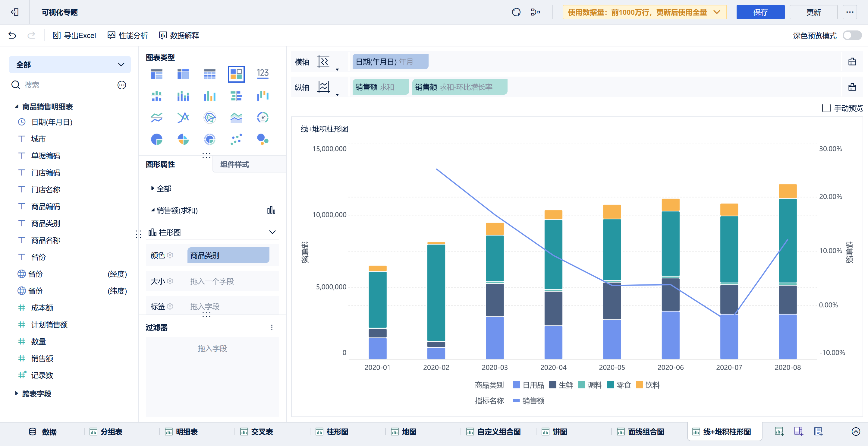Click the KPI number card icon
868x446 pixels.
pos(263,74)
